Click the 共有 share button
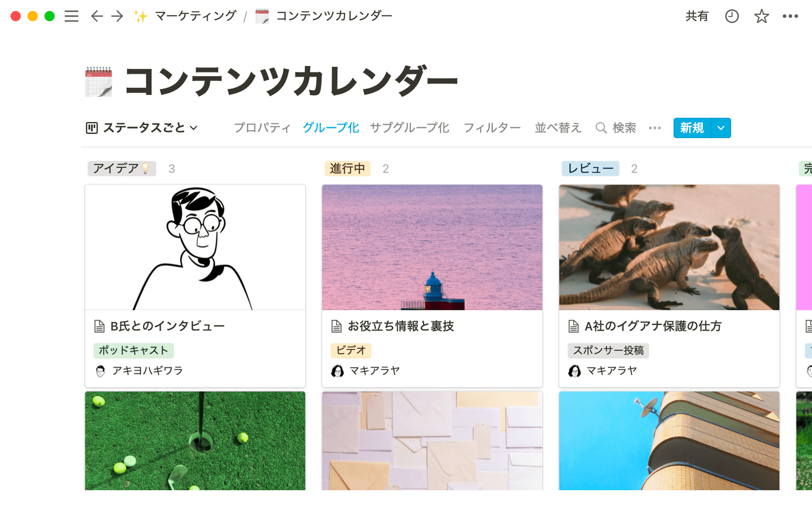This screenshot has width=812, height=508. (x=697, y=16)
